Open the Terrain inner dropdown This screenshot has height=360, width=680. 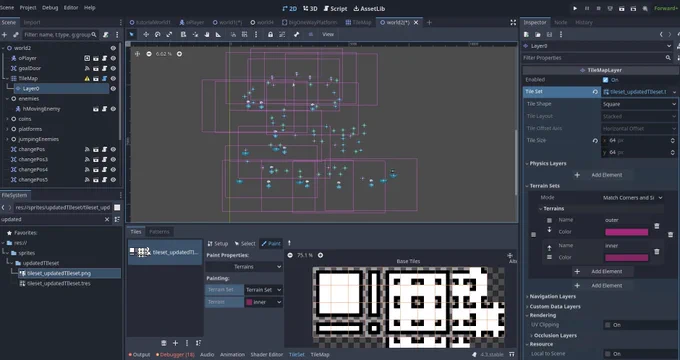[264, 302]
